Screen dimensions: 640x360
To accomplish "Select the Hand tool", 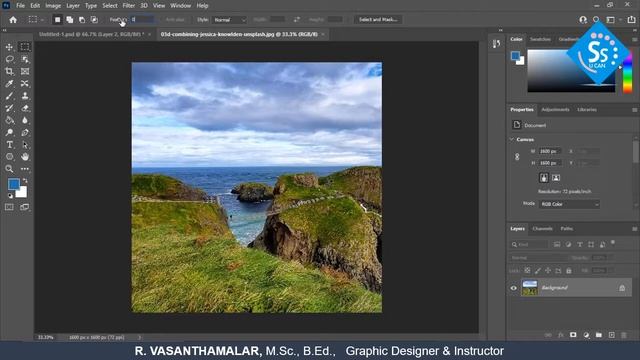I will 25,157.
